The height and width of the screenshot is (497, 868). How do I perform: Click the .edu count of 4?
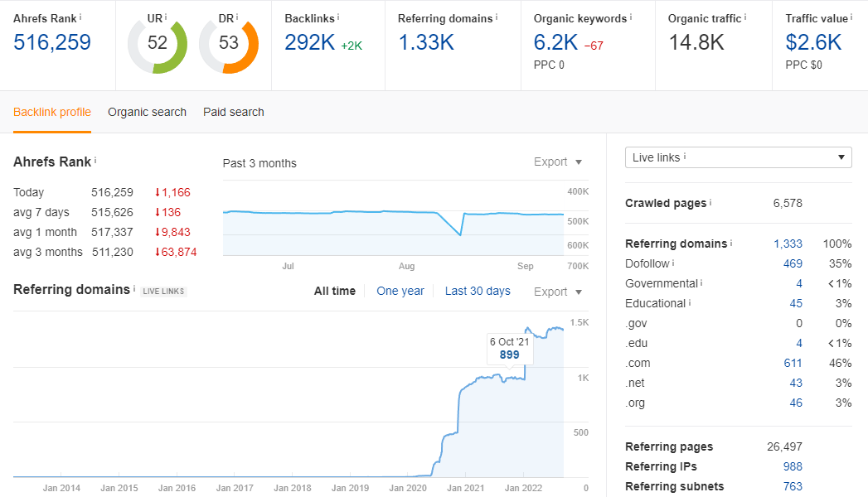(x=799, y=343)
